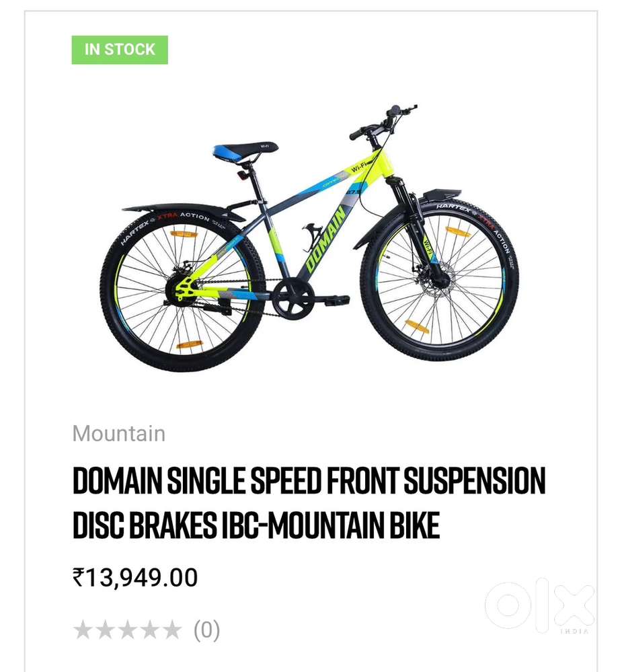
Task: Click the bike's blue saddle
Action: click(x=245, y=151)
